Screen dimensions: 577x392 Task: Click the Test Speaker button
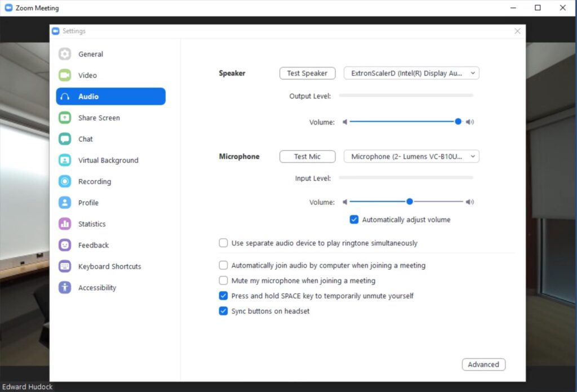[307, 73]
